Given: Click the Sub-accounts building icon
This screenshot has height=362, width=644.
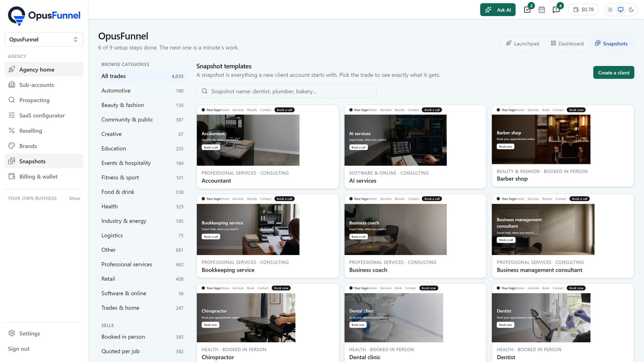Looking at the screenshot, I should (12, 85).
